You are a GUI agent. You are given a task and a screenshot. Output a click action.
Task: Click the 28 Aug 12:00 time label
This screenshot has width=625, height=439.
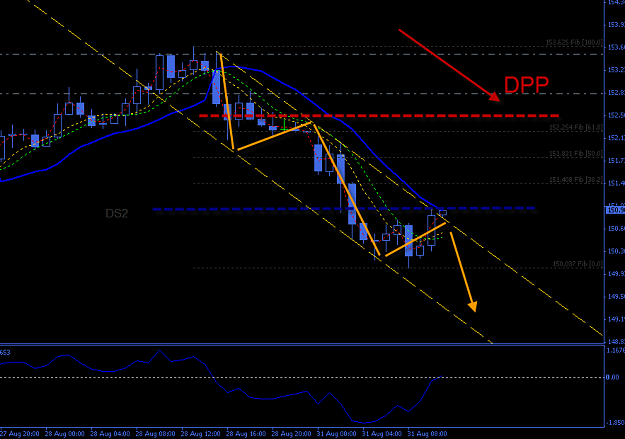[x=200, y=433]
